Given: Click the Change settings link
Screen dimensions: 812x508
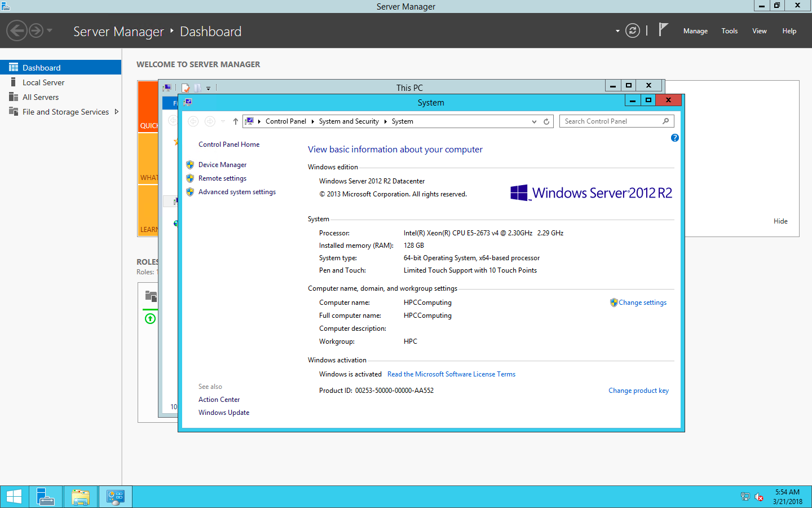Looking at the screenshot, I should pyautogui.click(x=642, y=303).
